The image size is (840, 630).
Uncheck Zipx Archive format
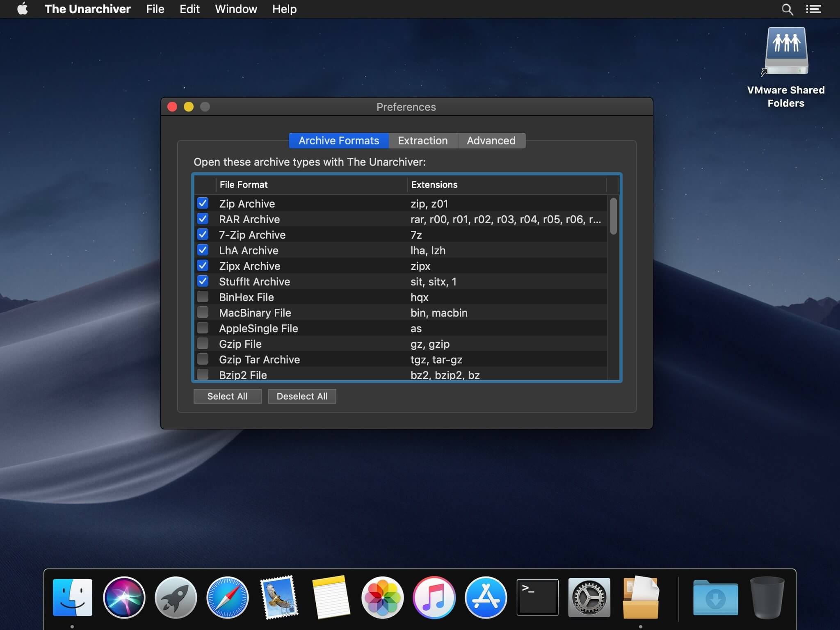[203, 265]
